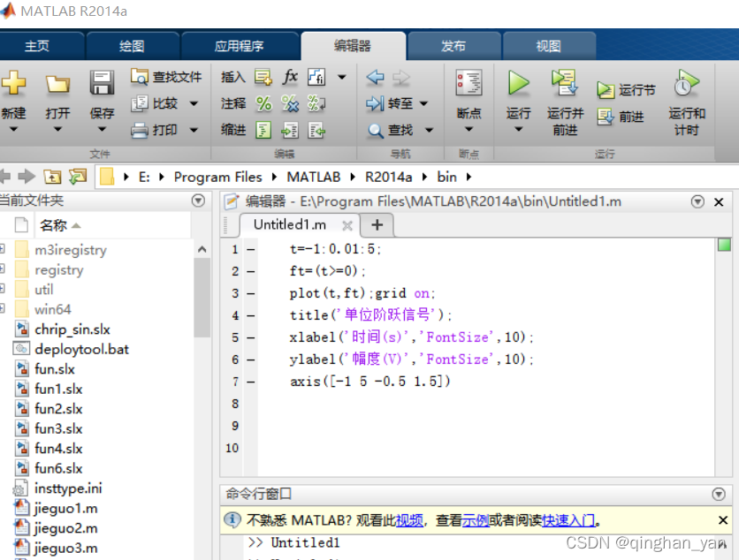The width and height of the screenshot is (739, 560).
Task: Click Run and Time (运行和计时)
Action: tap(686, 102)
